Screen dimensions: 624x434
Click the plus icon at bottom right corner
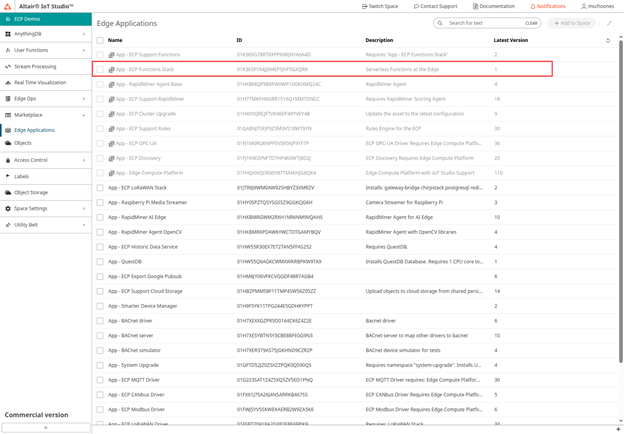point(618,429)
